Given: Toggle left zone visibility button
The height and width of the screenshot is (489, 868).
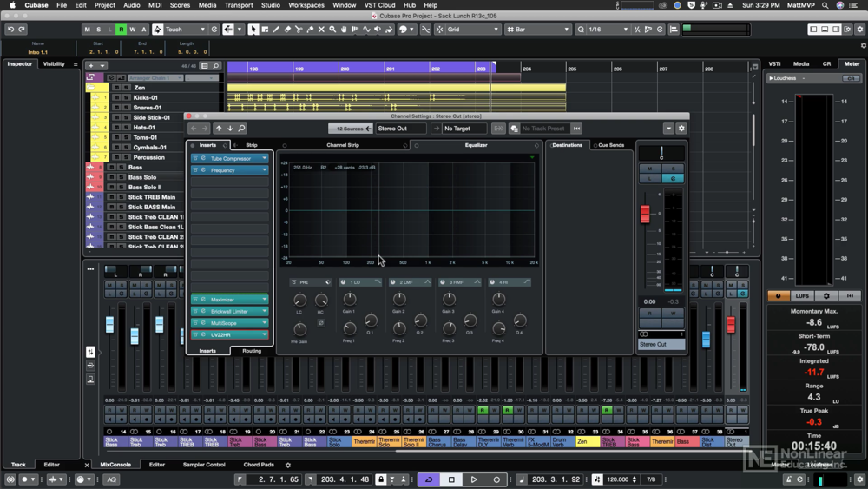Looking at the screenshot, I should pos(813,30).
